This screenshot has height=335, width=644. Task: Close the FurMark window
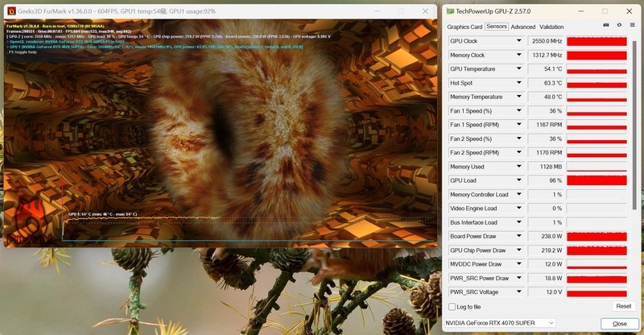423,11
